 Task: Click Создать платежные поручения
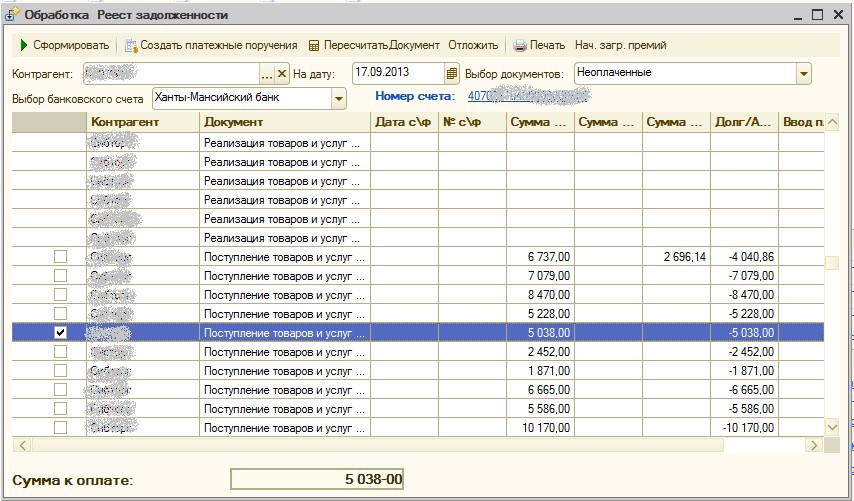point(211,45)
